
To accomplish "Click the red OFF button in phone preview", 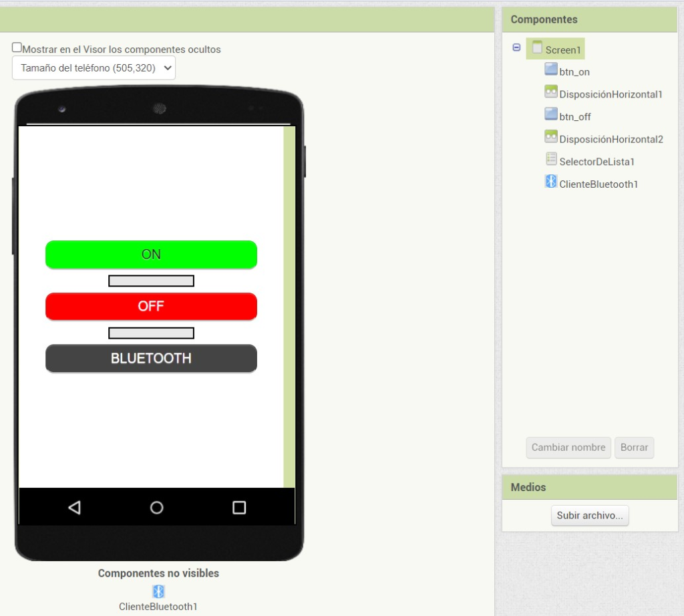I will 152,306.
